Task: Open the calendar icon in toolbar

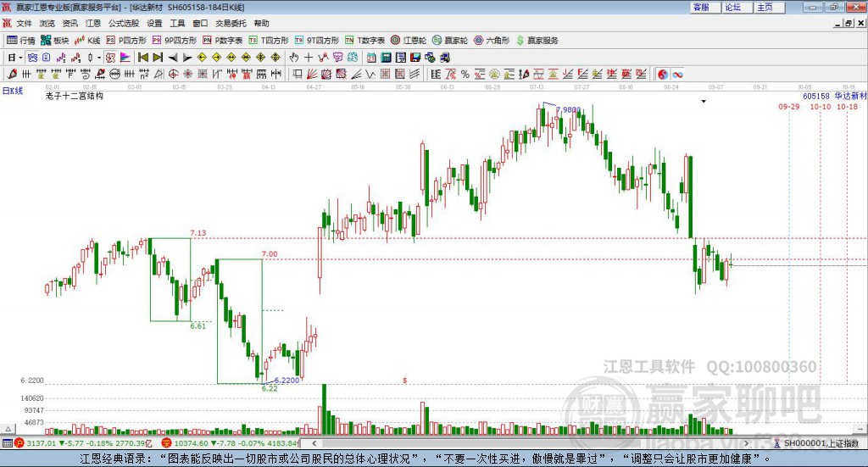Action: click(x=371, y=58)
